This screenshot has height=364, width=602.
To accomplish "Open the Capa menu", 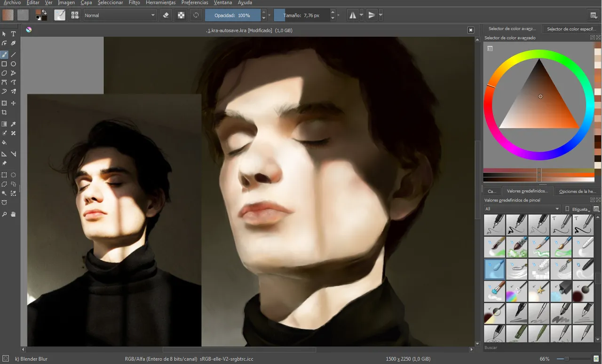I will (x=86, y=3).
